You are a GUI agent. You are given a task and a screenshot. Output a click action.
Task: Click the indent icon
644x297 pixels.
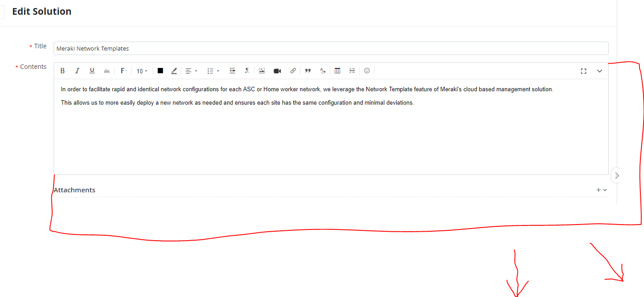(x=232, y=71)
